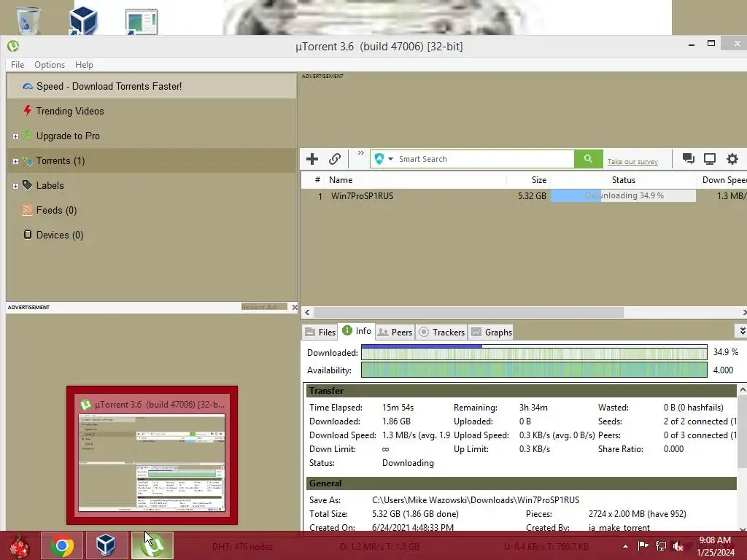747x560 pixels.
Task: Close the sidebar advertisement with X
Action: click(x=295, y=307)
